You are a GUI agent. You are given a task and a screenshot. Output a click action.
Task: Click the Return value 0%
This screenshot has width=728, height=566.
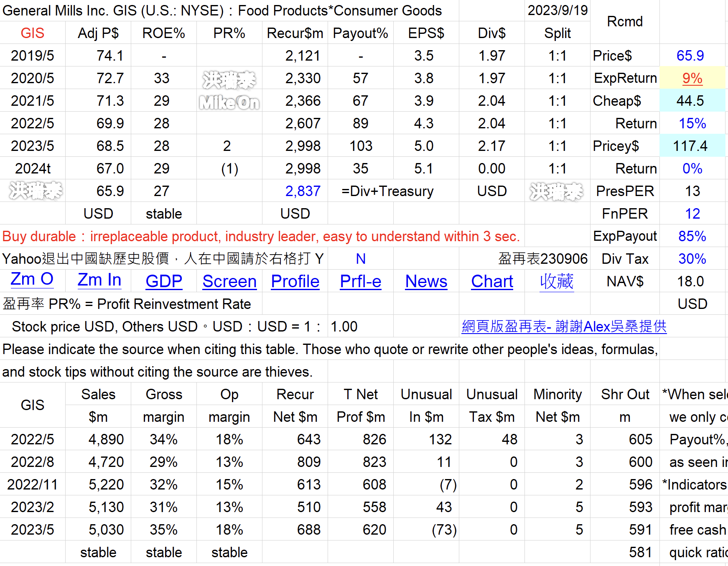pyautogui.click(x=692, y=168)
